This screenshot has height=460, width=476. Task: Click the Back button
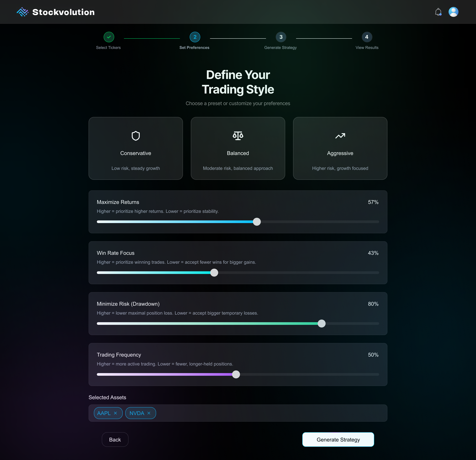tap(115, 440)
